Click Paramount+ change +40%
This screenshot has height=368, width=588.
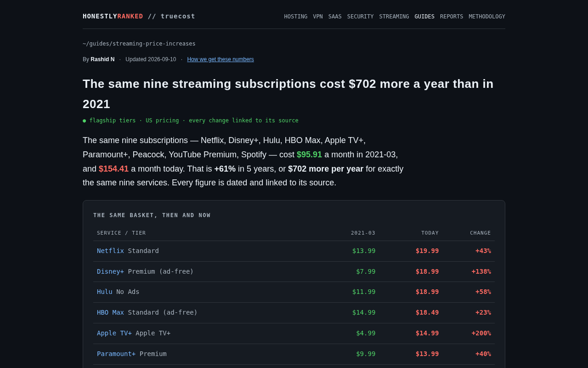tap(483, 354)
